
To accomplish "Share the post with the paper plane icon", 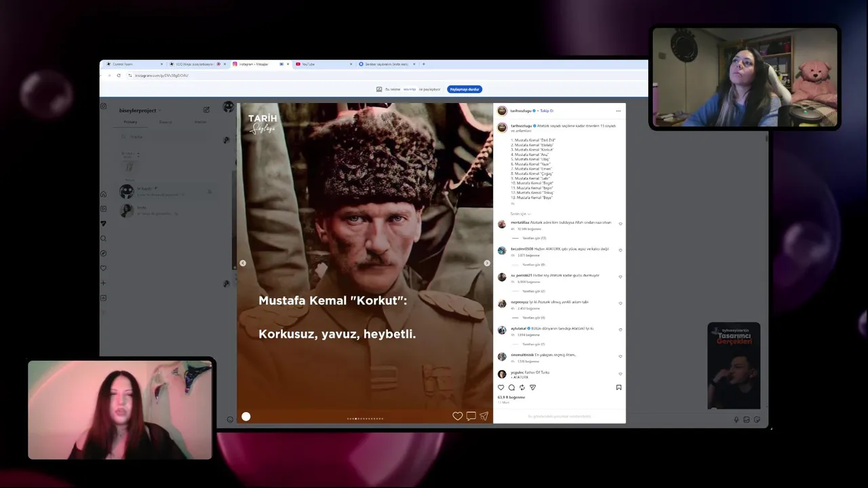I will tap(532, 388).
